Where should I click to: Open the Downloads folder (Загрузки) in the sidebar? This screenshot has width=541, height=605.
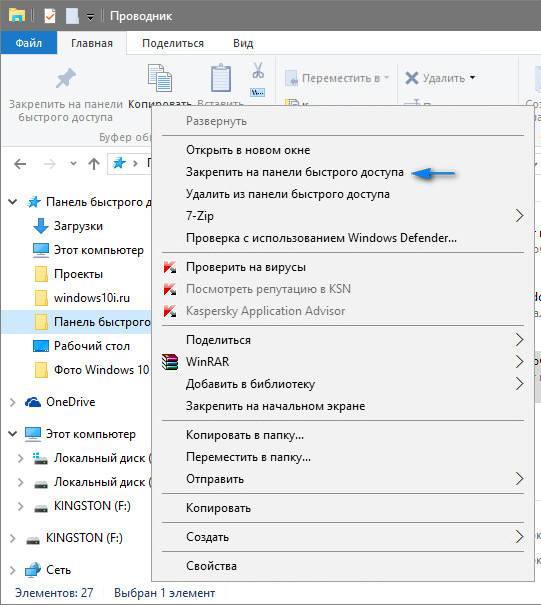click(x=78, y=226)
